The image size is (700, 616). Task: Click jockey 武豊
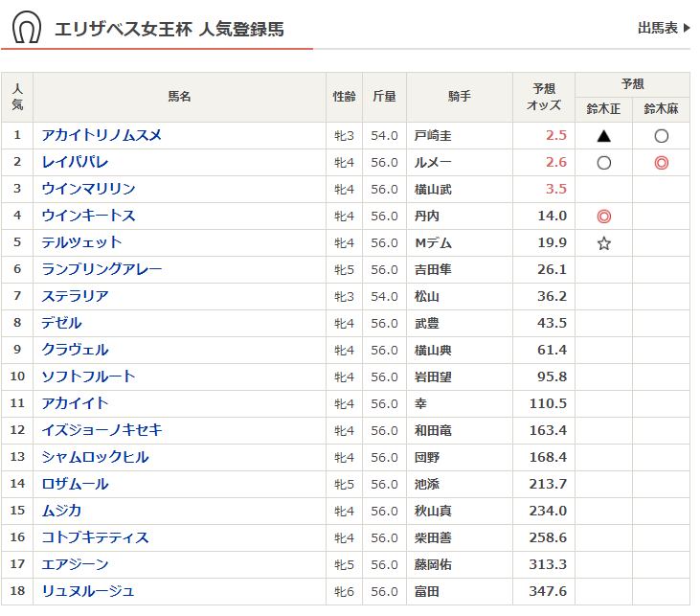(427, 324)
